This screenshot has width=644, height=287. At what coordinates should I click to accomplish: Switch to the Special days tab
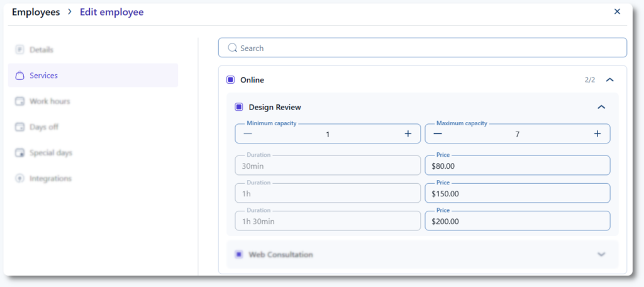coord(50,153)
